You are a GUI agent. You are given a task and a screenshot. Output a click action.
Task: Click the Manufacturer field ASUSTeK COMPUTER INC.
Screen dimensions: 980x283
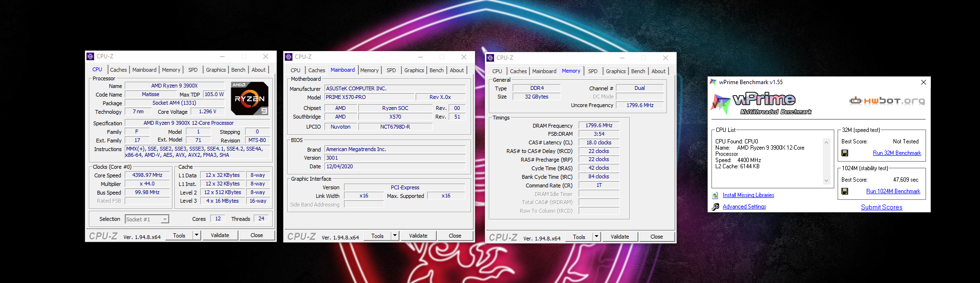pyautogui.click(x=395, y=88)
